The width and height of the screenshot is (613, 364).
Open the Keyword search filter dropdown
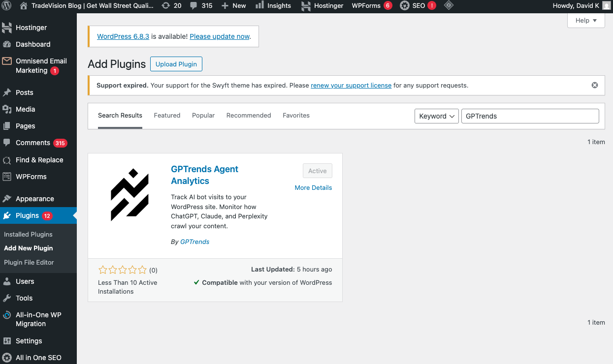point(436,116)
